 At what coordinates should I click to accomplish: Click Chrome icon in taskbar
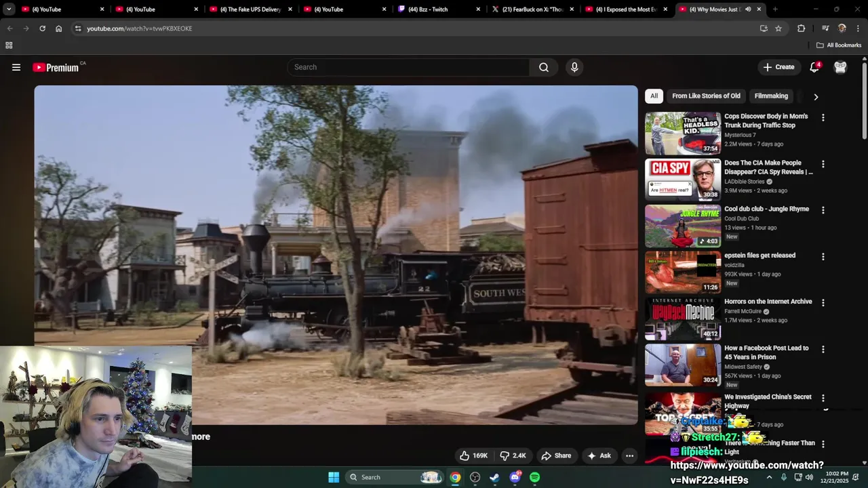click(x=455, y=477)
